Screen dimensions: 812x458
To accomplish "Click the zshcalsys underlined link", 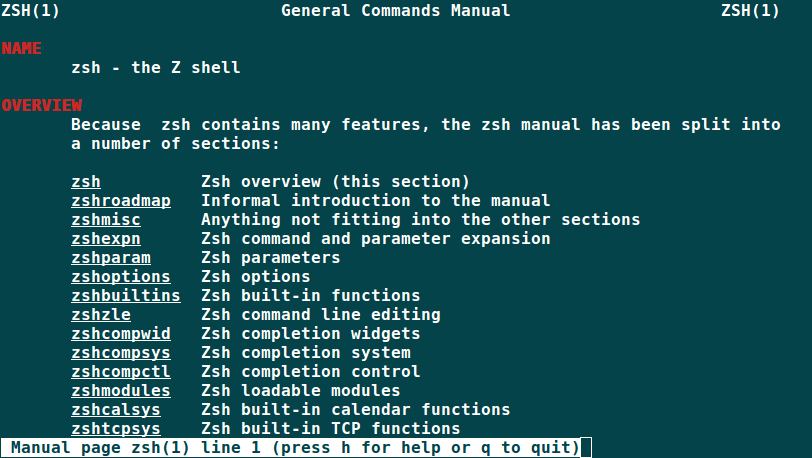I will [x=116, y=410].
